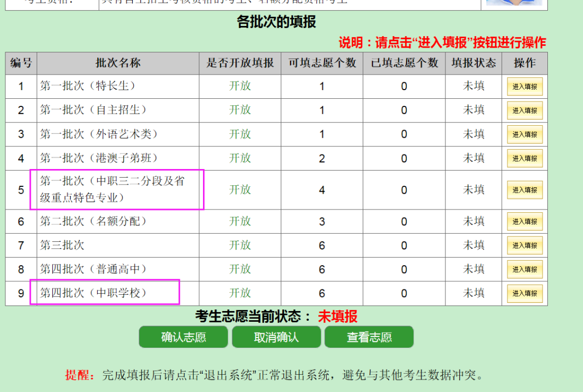This screenshot has height=392, width=583.
Task: Click 进入填报 for 第一批次（特长生）
Action: pos(525,86)
